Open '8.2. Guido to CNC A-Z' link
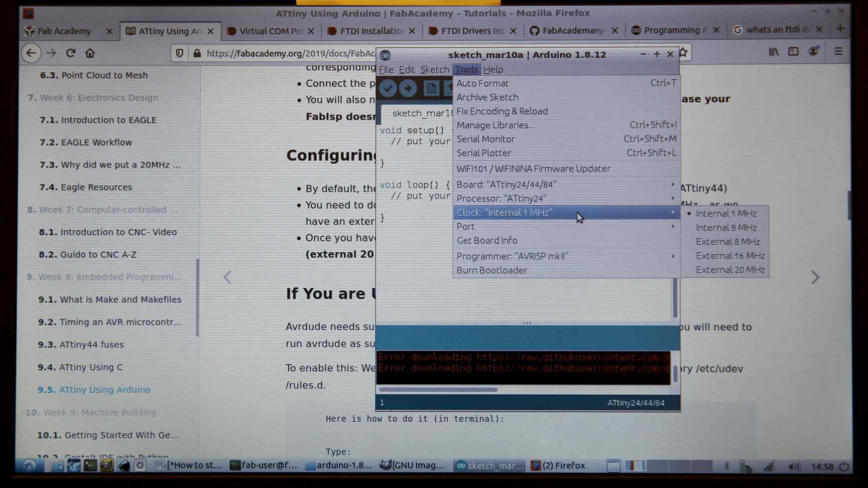The image size is (868, 488). click(88, 255)
